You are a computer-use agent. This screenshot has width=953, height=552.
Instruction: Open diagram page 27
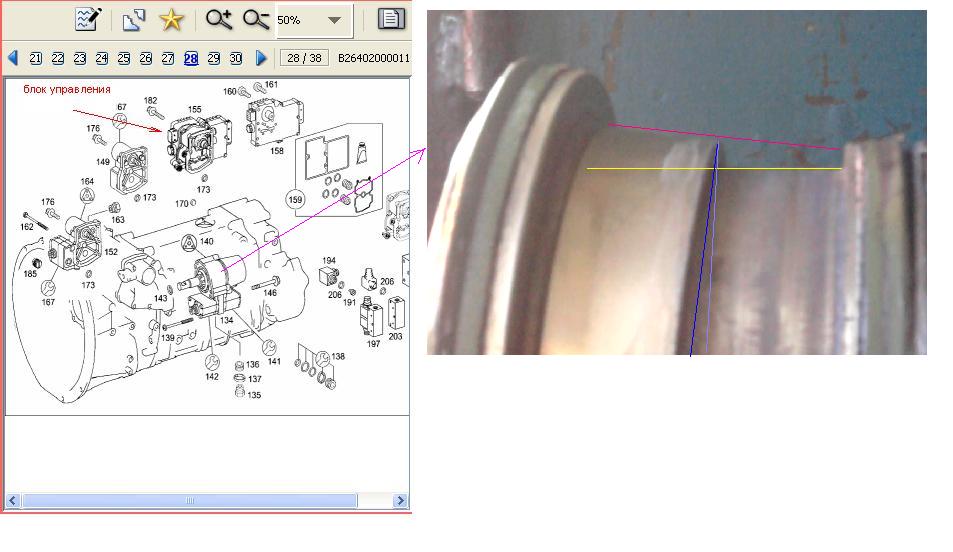[168, 58]
